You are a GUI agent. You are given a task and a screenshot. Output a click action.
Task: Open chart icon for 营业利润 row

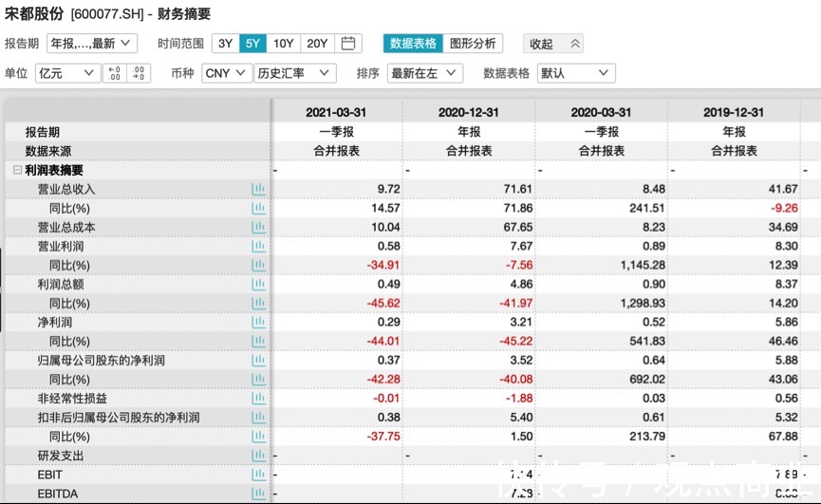pos(259,246)
